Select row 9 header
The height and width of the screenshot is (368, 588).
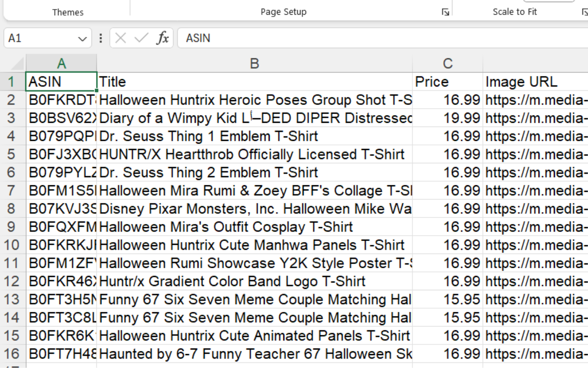tap(13, 227)
